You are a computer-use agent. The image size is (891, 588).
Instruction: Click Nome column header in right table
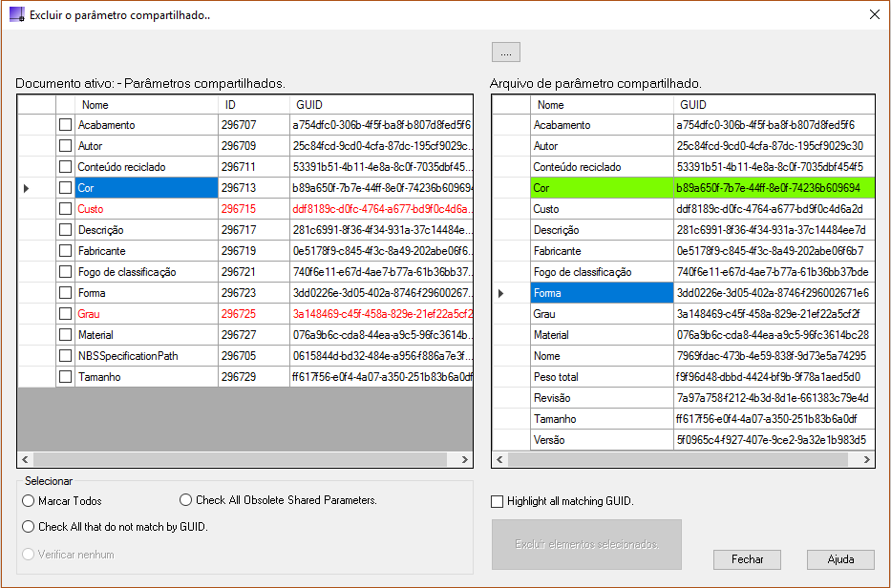[603, 105]
